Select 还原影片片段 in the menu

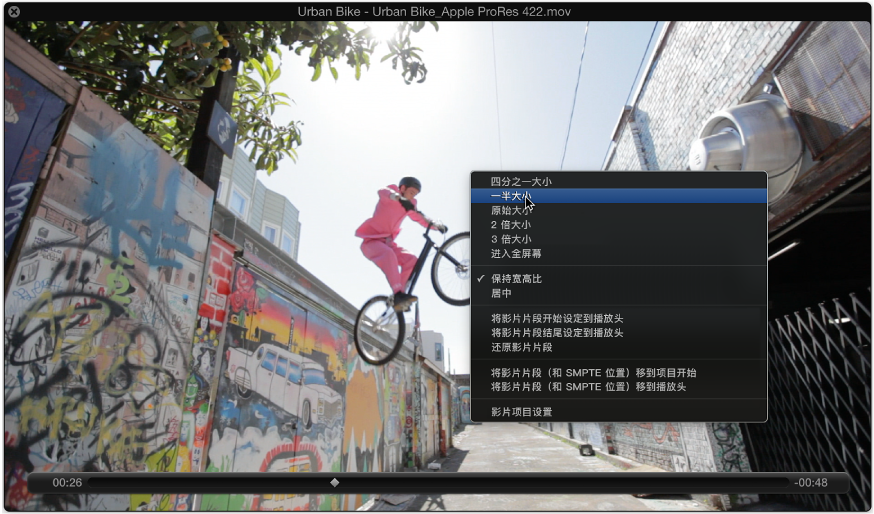click(x=619, y=347)
